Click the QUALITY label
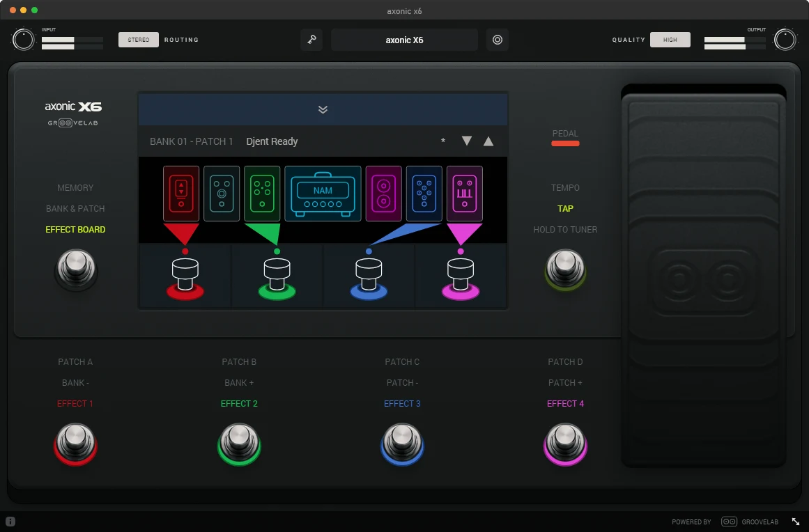809x532 pixels. point(629,40)
